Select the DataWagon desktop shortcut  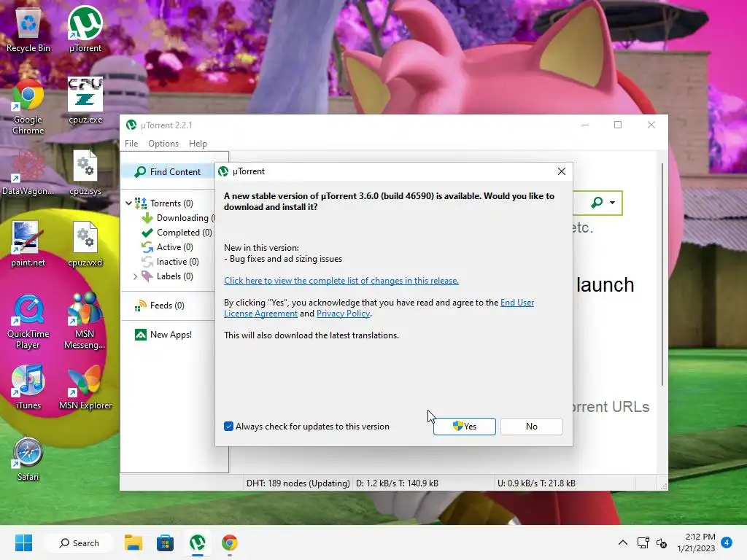(28, 174)
